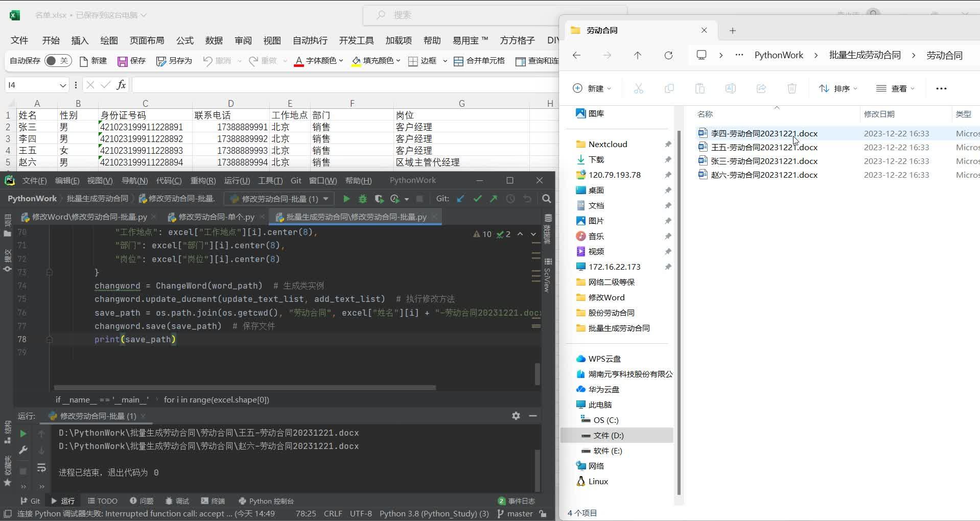Select file 李四-劳动合同20231221.docx
This screenshot has width=980, height=521.
tap(764, 133)
